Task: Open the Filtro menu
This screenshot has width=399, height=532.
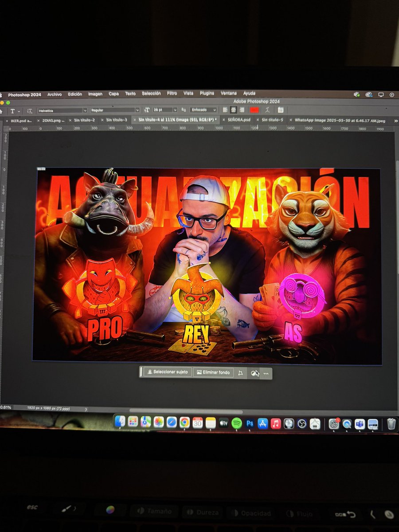Action: 172,94
